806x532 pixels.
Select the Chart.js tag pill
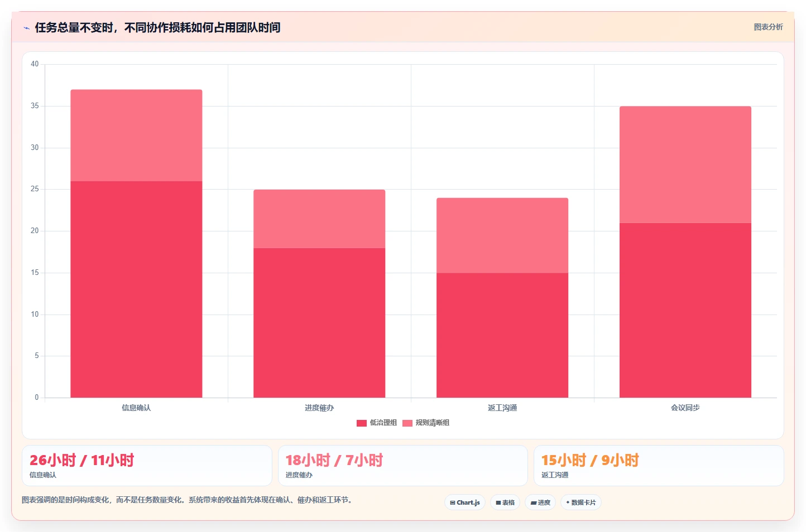click(465, 502)
